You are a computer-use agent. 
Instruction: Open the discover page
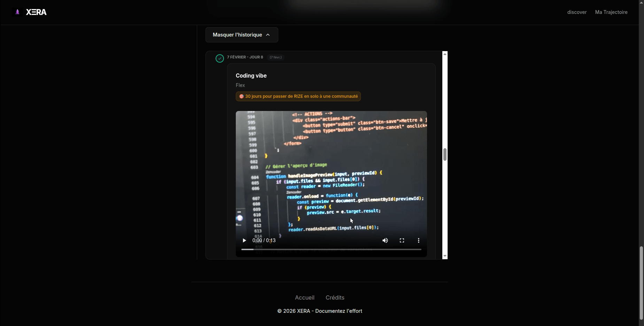[x=577, y=12]
